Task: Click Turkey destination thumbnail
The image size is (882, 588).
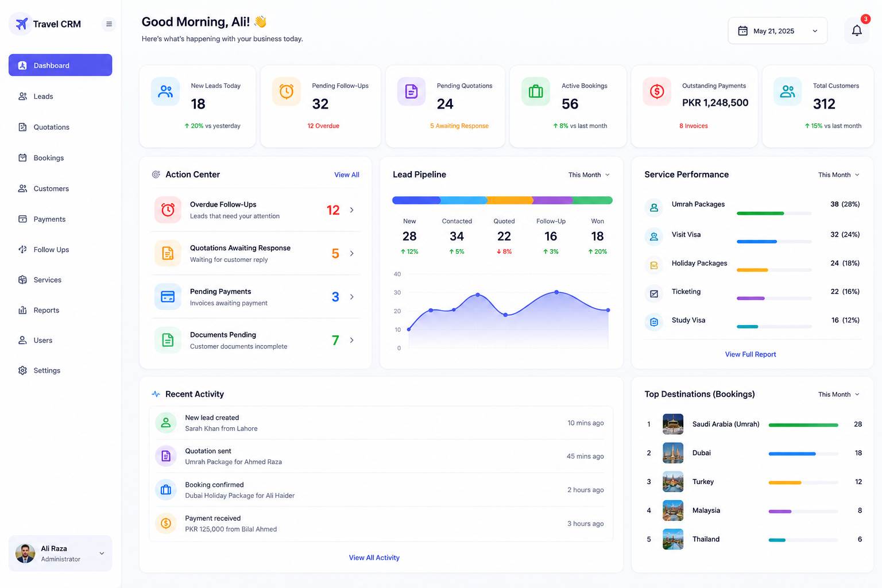Action: 673,481
